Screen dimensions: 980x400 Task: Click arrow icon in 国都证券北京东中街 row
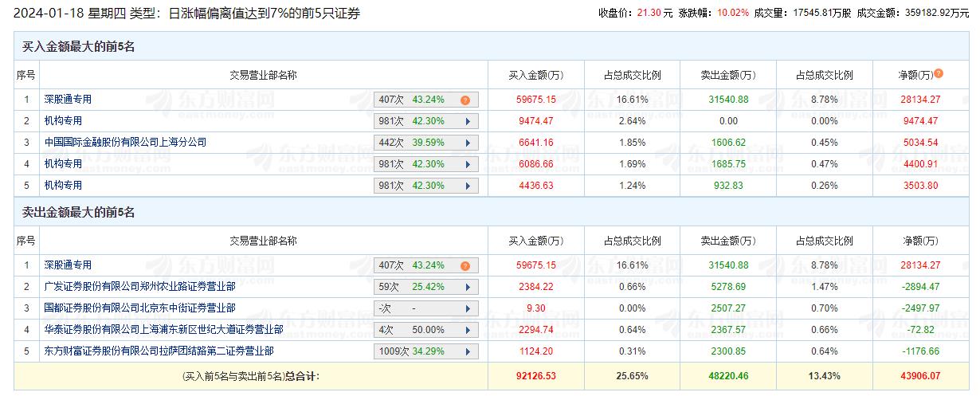click(x=467, y=308)
